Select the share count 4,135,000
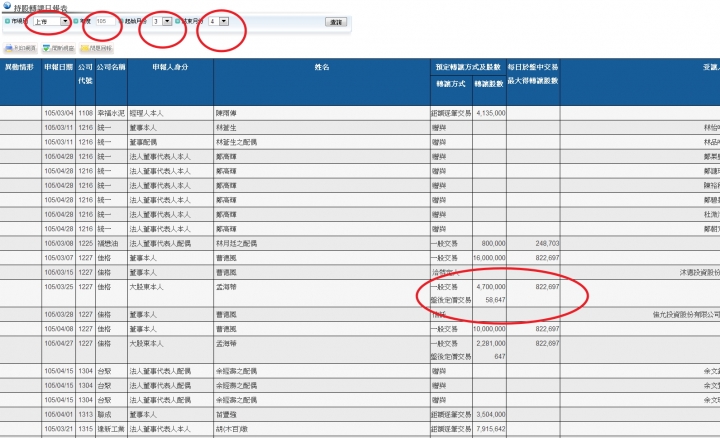This screenshot has height=438, width=720. coord(491,113)
